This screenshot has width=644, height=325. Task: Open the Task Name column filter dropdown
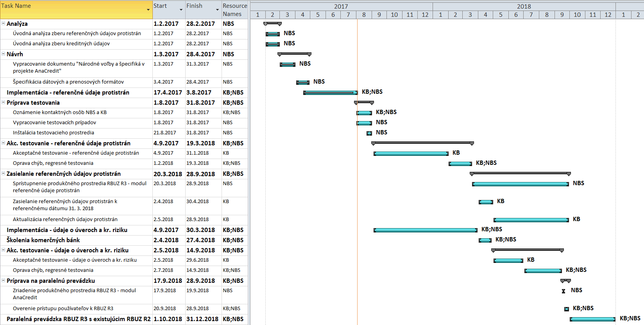[x=148, y=10]
